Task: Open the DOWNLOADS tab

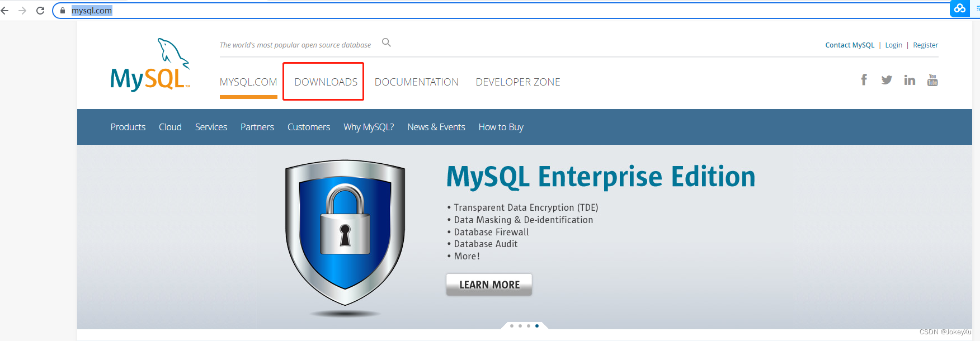Action: pyautogui.click(x=326, y=82)
